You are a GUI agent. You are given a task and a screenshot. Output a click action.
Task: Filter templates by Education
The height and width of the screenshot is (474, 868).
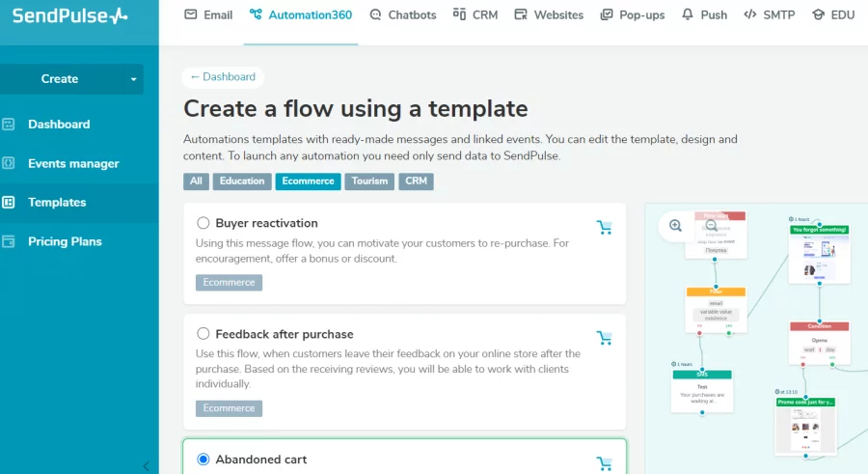point(242,181)
